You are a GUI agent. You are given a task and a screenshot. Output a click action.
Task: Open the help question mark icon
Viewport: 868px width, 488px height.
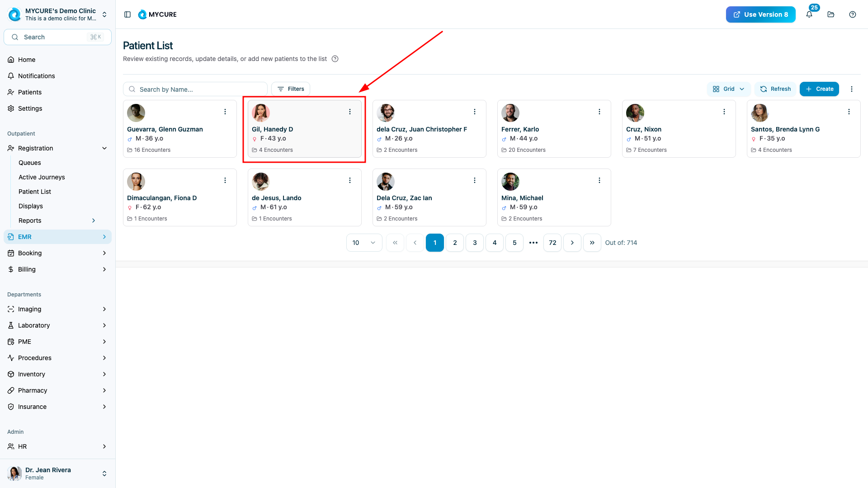[853, 14]
